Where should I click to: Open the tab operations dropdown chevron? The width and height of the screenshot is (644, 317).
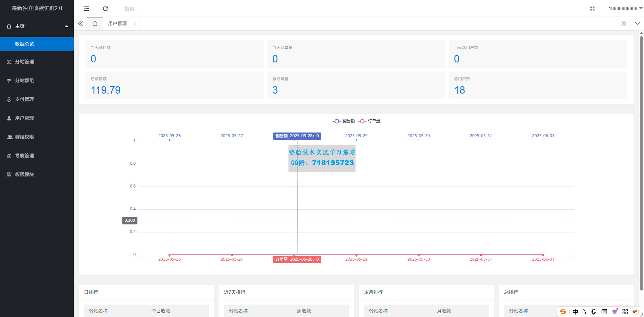[x=637, y=23]
